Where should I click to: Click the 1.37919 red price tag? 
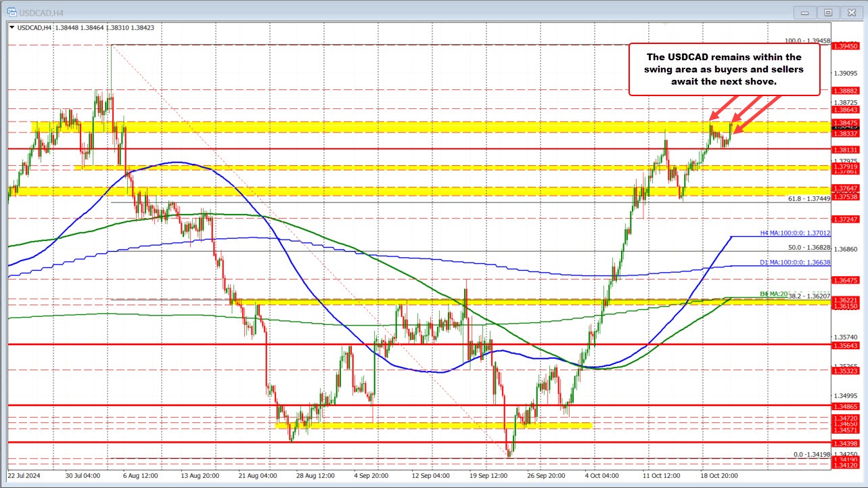[846, 166]
